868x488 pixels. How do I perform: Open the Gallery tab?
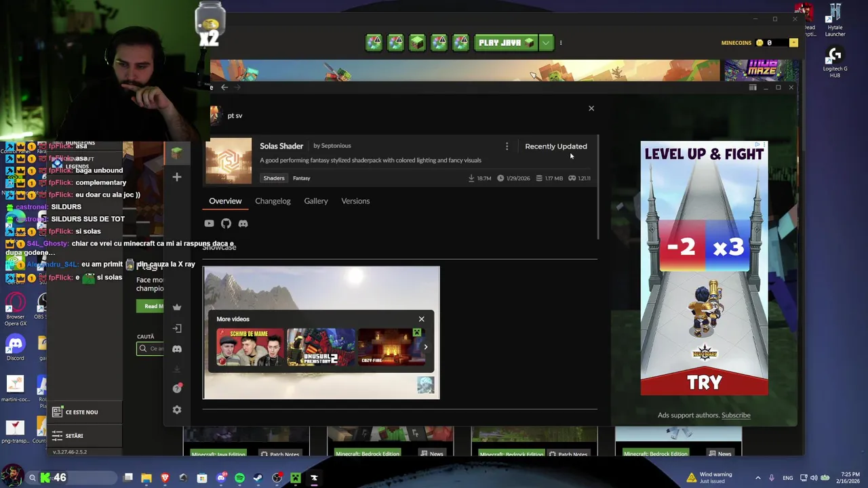pos(316,201)
